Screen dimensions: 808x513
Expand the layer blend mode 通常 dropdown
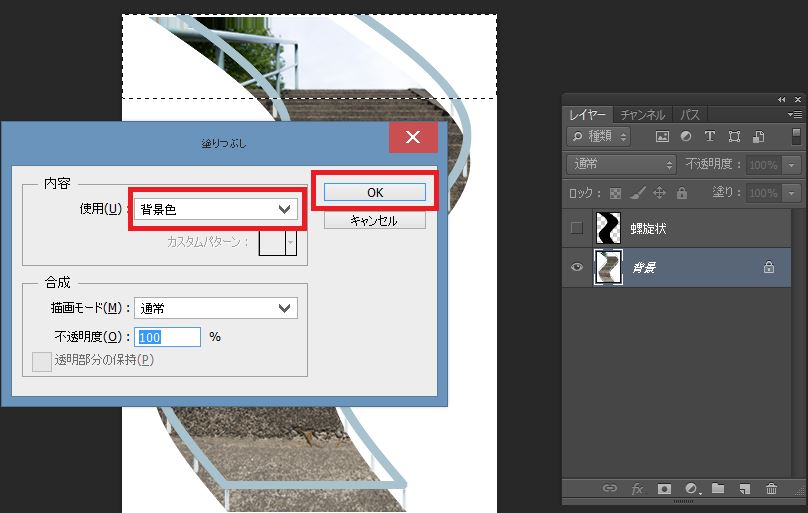(x=621, y=164)
